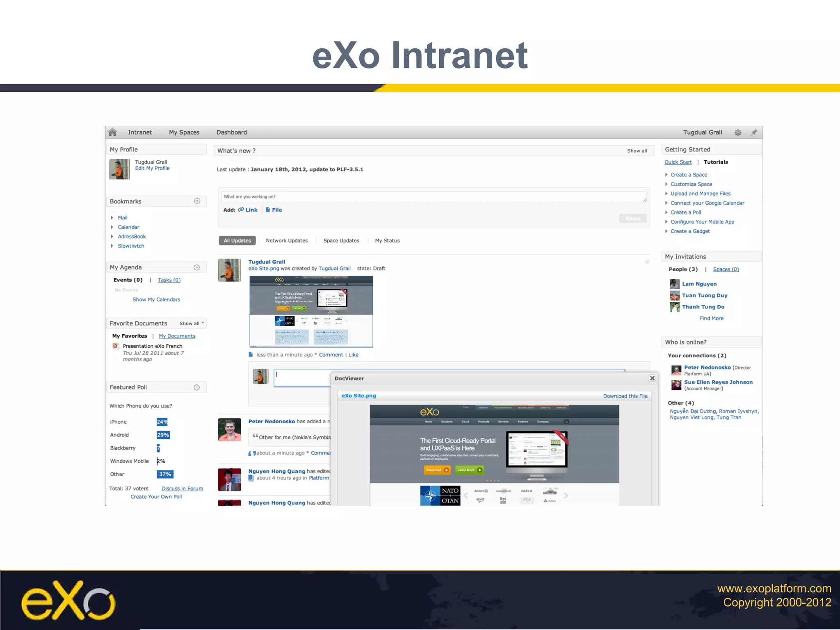
Task: Click Download this File link
Action: [x=625, y=396]
